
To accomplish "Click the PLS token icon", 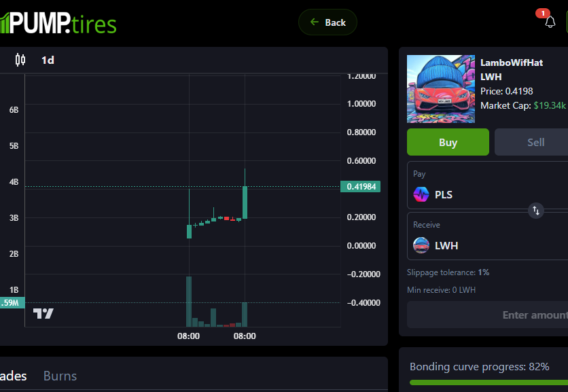I will click(x=421, y=194).
